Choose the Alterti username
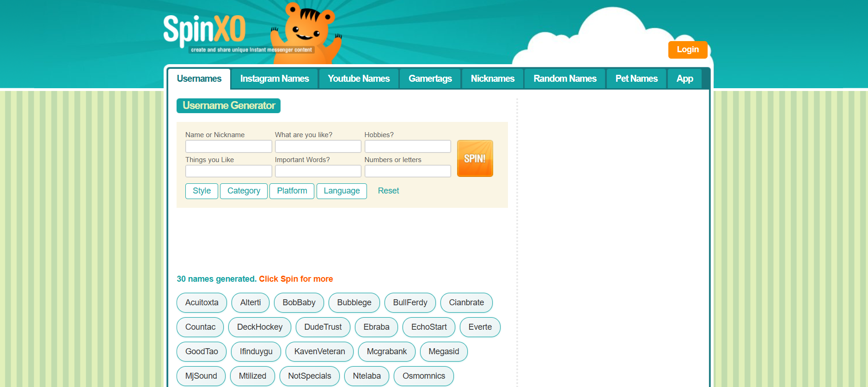Image resolution: width=868 pixels, height=387 pixels. [251, 302]
